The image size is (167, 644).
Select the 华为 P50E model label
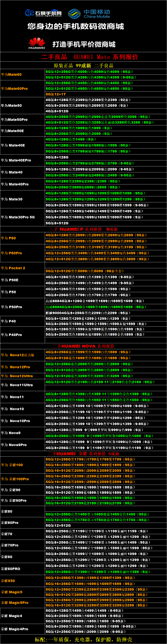coord(10,280)
